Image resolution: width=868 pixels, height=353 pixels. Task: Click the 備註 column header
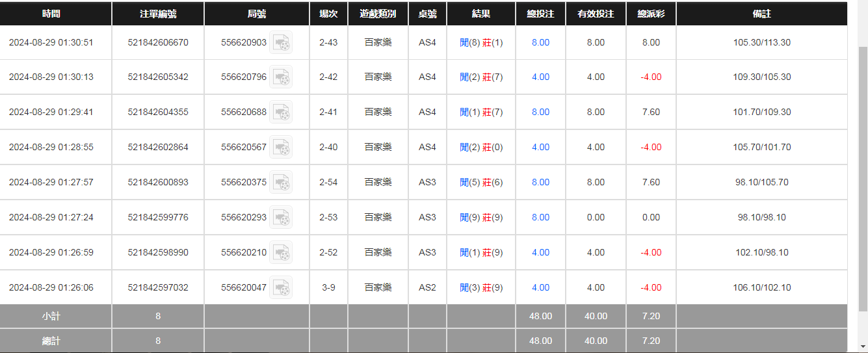[761, 14]
